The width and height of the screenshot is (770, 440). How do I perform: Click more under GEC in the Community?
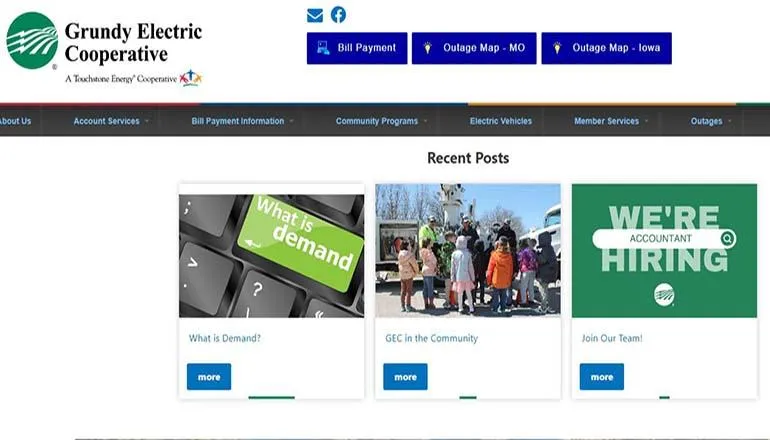pyautogui.click(x=405, y=377)
